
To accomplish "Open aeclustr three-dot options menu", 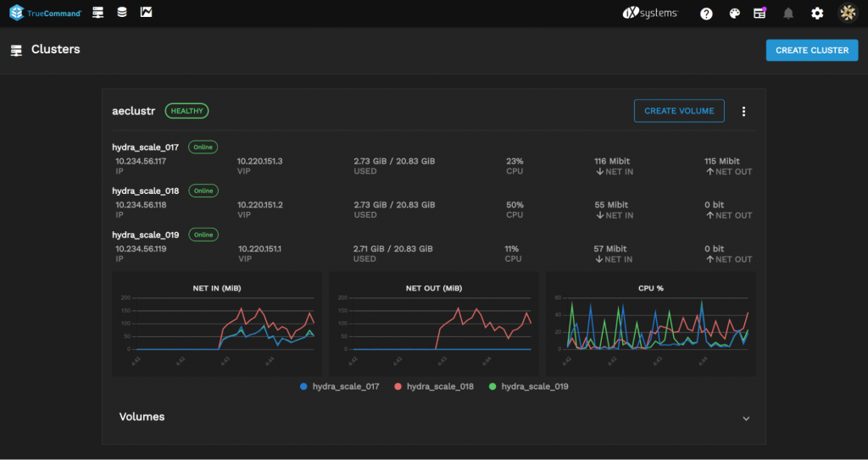I will coord(743,112).
